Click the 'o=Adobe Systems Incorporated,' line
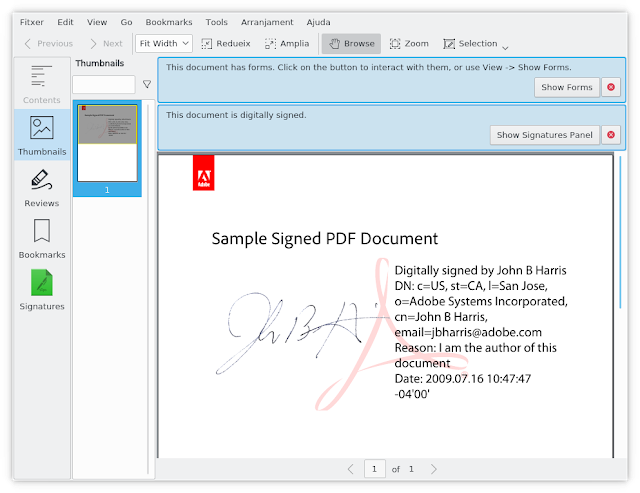This screenshot has height=493, width=640. coord(481,302)
